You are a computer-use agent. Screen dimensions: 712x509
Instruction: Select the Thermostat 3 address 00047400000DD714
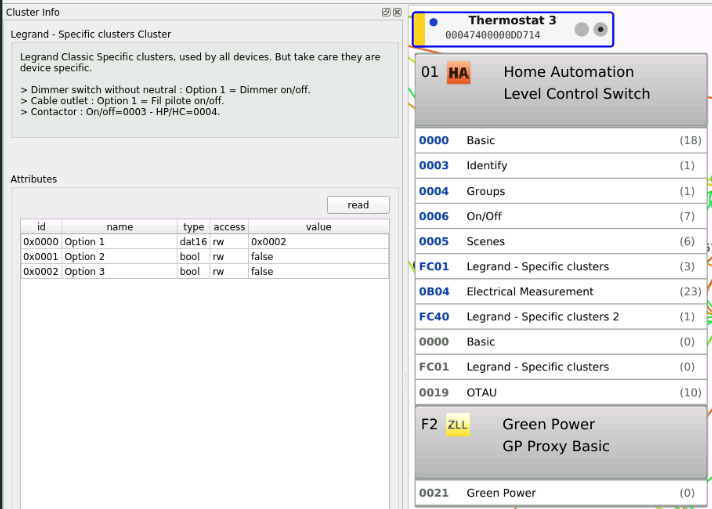pos(493,35)
